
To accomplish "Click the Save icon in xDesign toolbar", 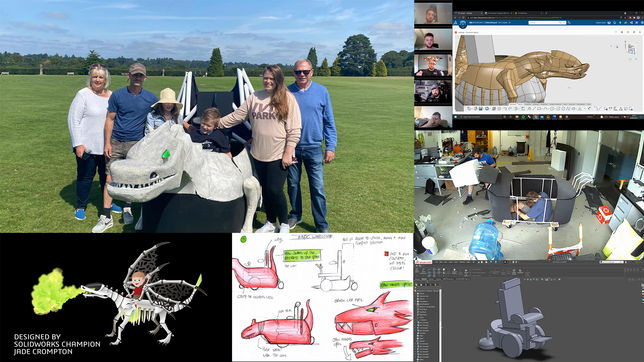I will tap(480, 109).
